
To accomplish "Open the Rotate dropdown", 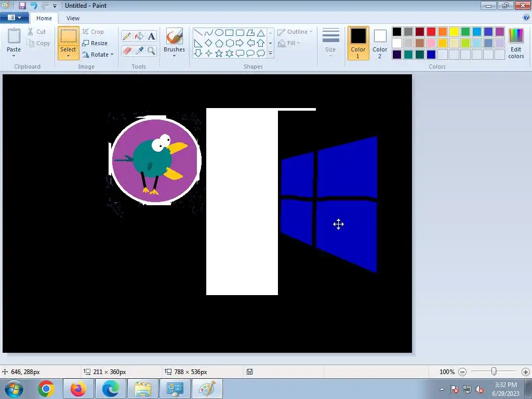I will click(98, 55).
